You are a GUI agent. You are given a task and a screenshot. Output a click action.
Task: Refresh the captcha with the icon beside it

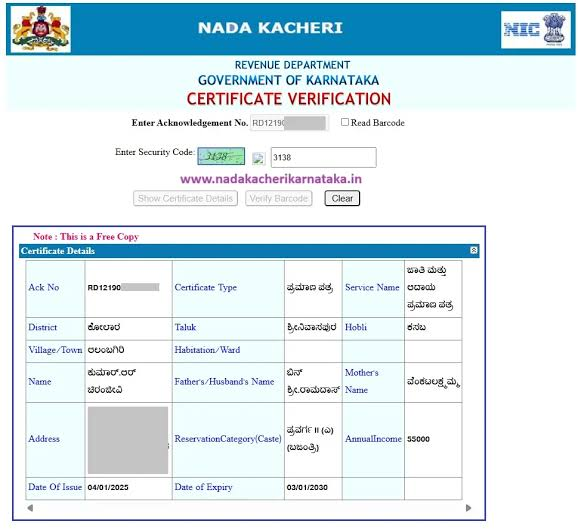point(259,158)
